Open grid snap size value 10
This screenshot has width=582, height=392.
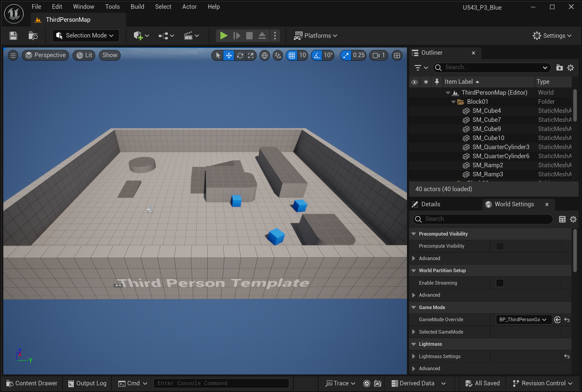(303, 55)
